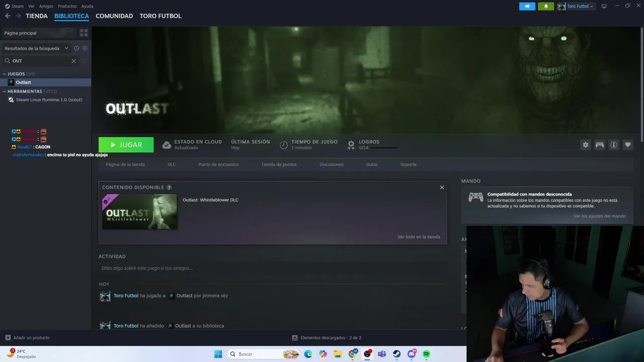Click downloads icon in bottom bar
The width and height of the screenshot is (644, 362).
coord(295,337)
